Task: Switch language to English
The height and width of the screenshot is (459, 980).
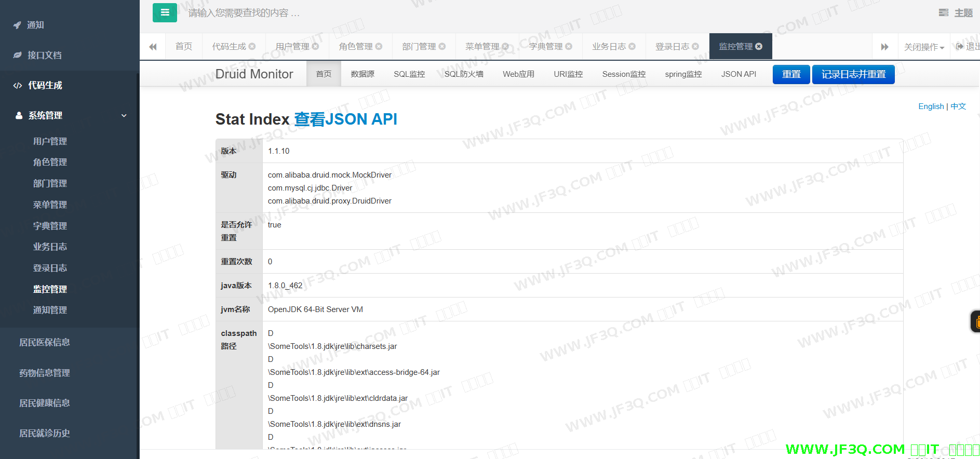Action: [931, 106]
